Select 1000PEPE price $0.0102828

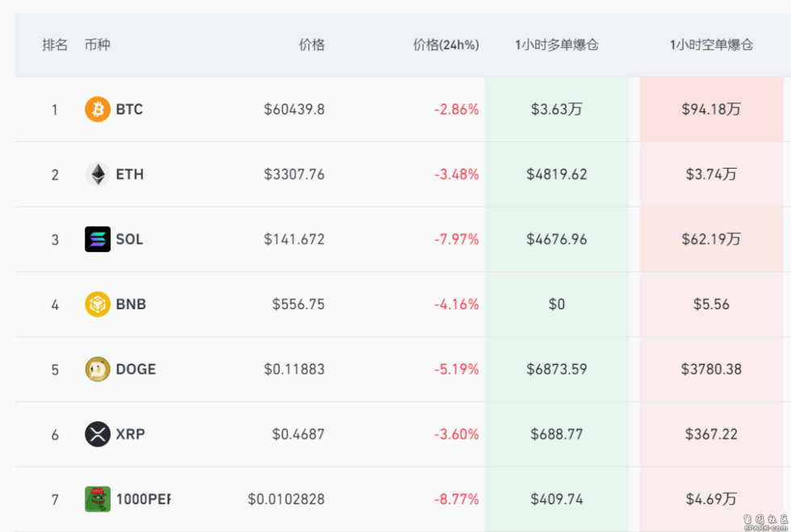click(286, 499)
